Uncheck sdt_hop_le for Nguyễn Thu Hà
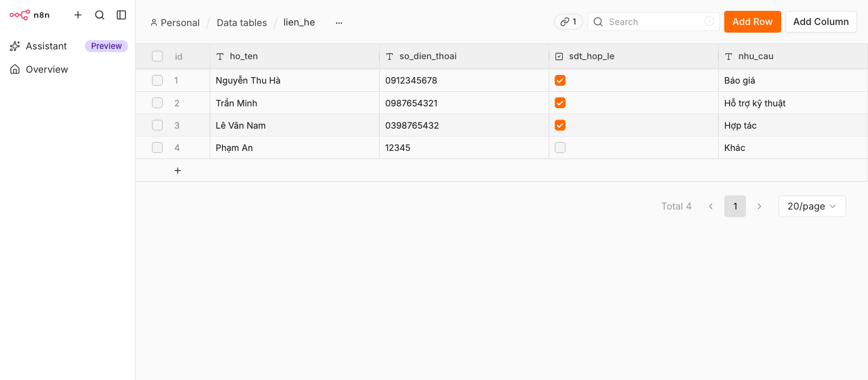 (560, 80)
